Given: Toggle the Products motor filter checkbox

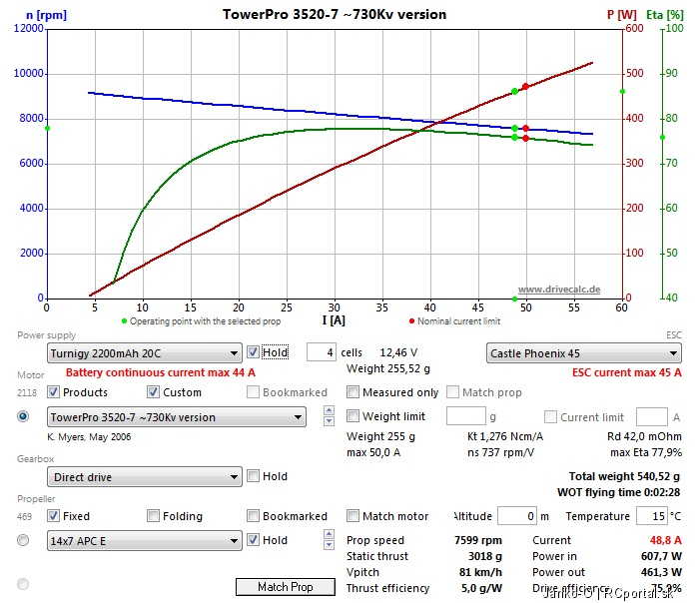Looking at the screenshot, I should pos(54,392).
